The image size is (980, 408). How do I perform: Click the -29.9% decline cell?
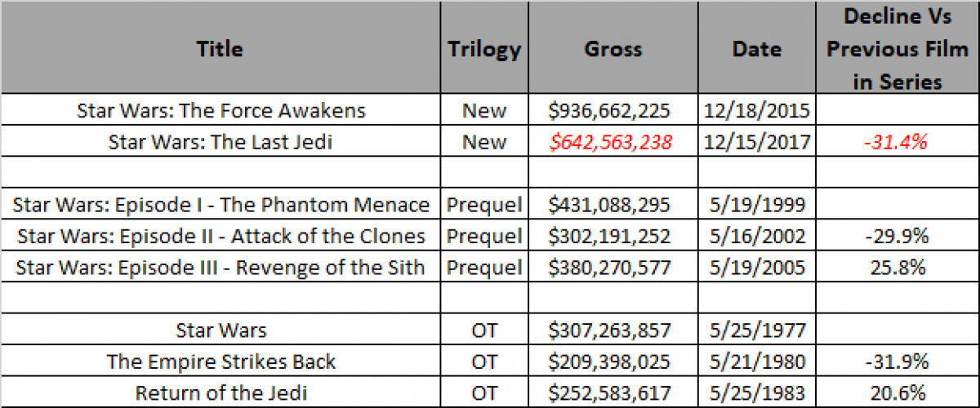tap(897, 237)
